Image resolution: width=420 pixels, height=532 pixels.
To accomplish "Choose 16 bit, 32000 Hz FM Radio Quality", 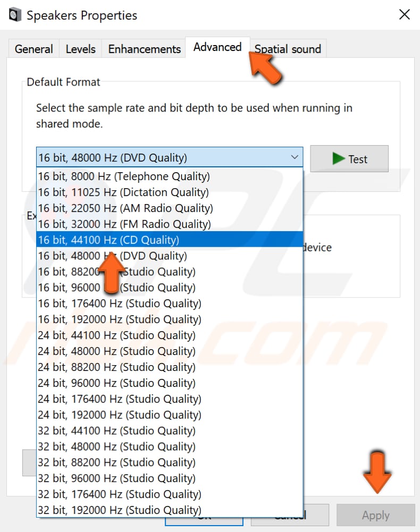I will click(124, 224).
